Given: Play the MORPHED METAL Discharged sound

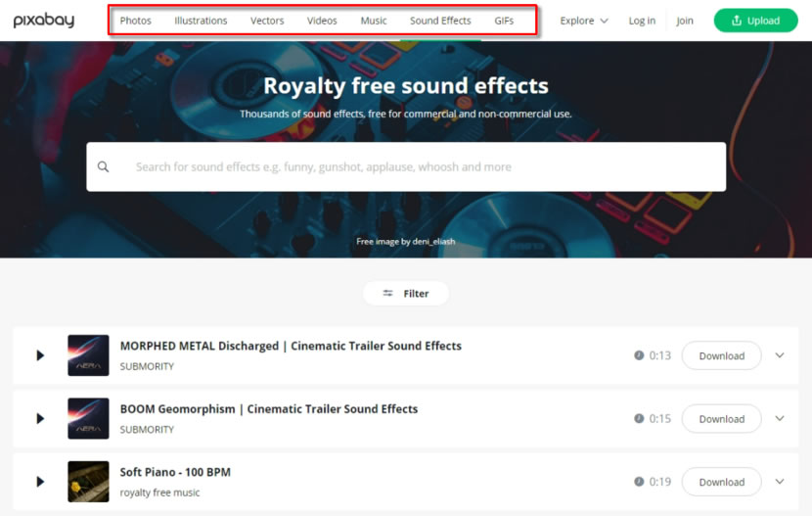Looking at the screenshot, I should [x=40, y=355].
